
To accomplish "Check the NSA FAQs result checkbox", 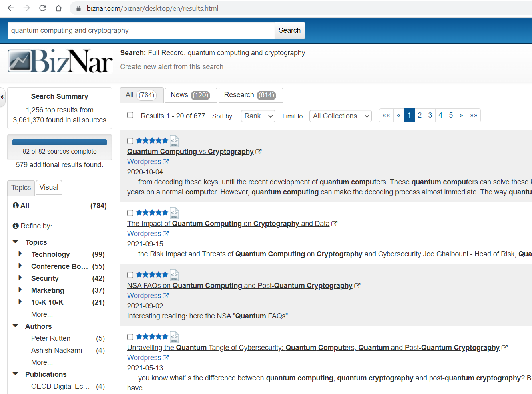I will point(130,275).
